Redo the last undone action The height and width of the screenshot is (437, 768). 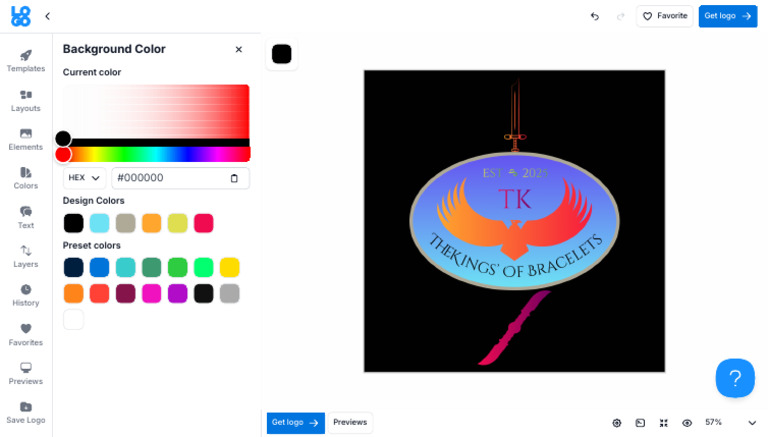[621, 16]
